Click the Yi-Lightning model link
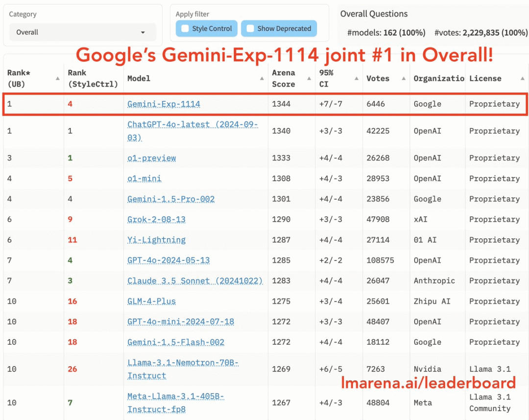Screen dimensions: 529x420 156,240
